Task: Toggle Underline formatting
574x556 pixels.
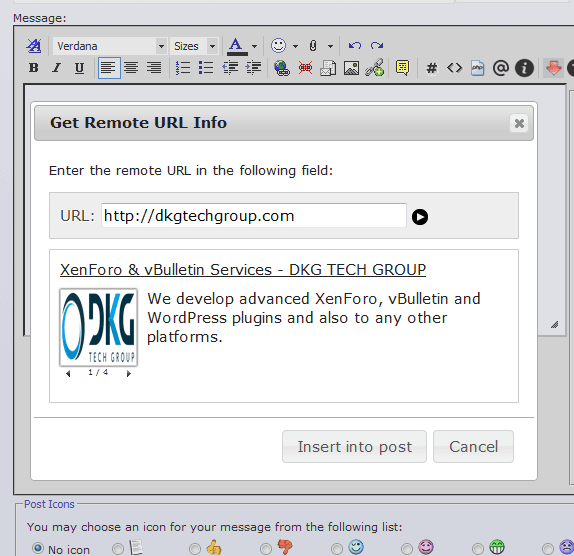Action: tap(79, 68)
